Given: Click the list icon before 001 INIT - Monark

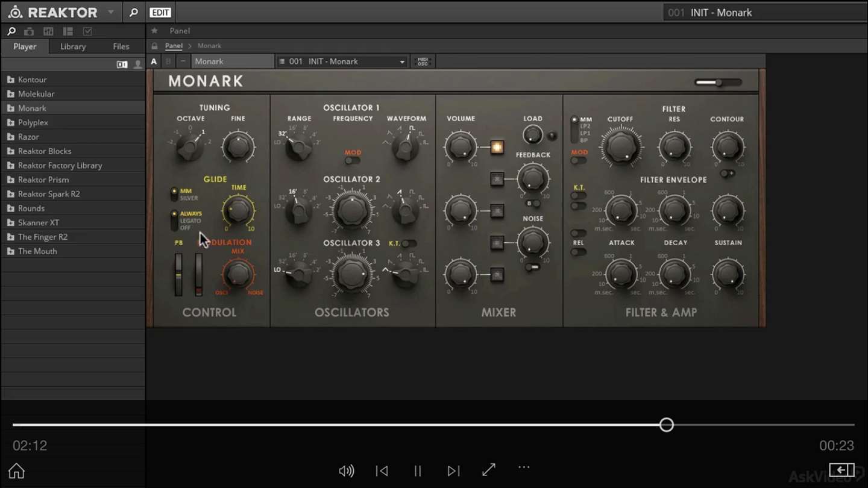Looking at the screenshot, I should 281,61.
